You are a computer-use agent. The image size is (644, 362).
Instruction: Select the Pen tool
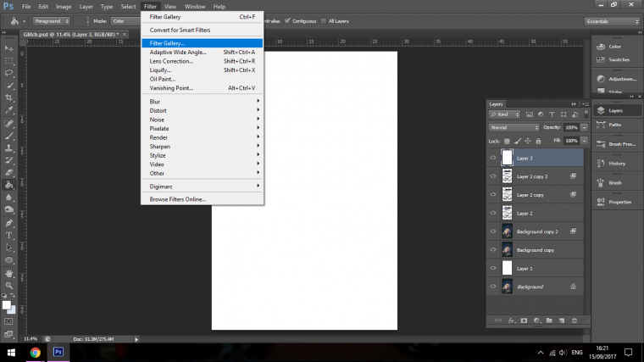8,223
